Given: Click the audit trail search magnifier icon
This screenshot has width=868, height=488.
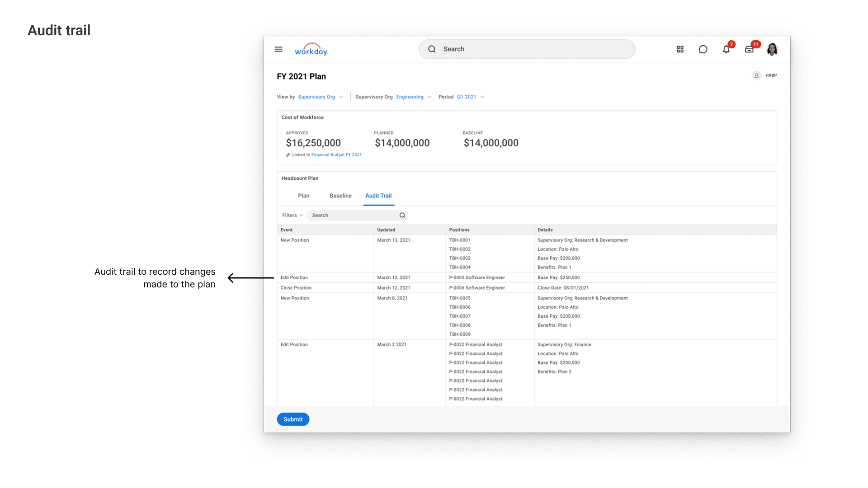Looking at the screenshot, I should click(x=402, y=216).
